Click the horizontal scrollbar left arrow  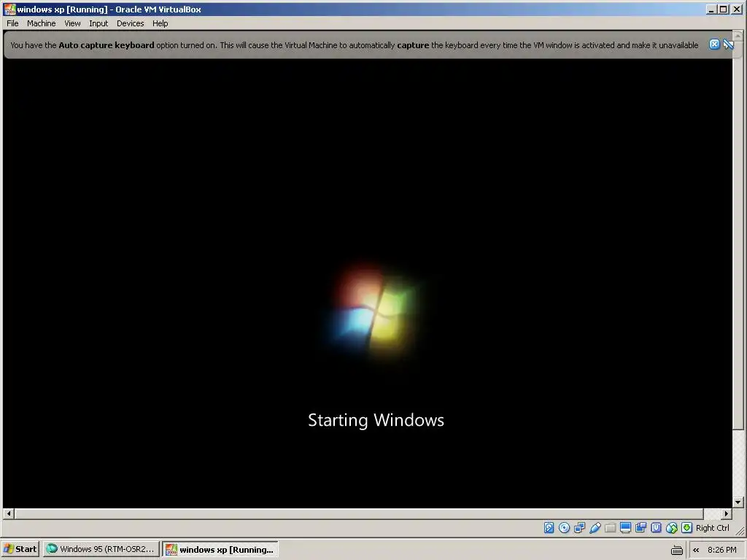(x=8, y=514)
